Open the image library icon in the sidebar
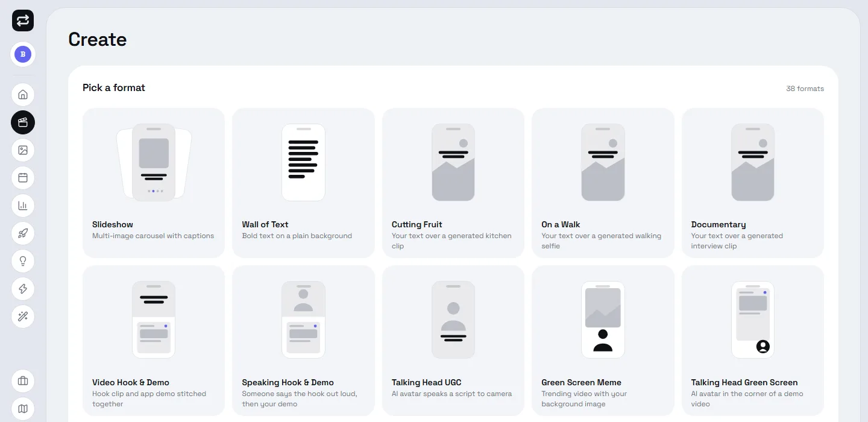This screenshot has width=868, height=422. click(x=23, y=150)
